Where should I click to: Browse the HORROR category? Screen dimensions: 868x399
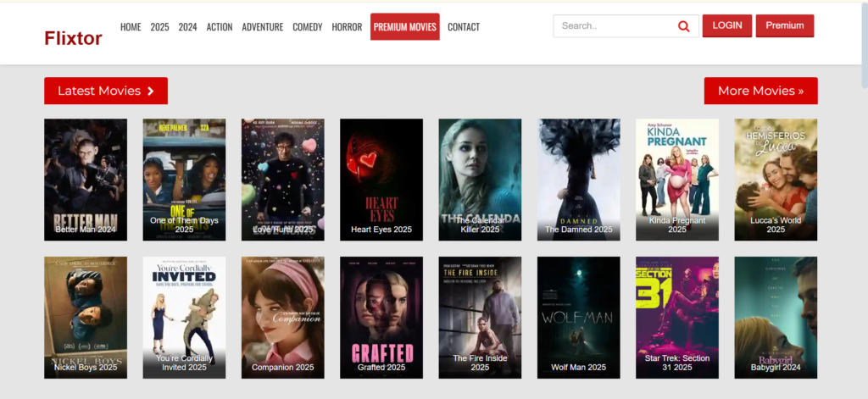tap(347, 26)
